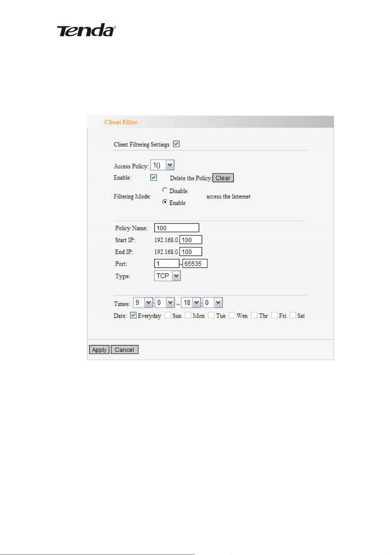The image size is (392, 555).
Task: Click the Policy Name input field
Action: coord(176,228)
